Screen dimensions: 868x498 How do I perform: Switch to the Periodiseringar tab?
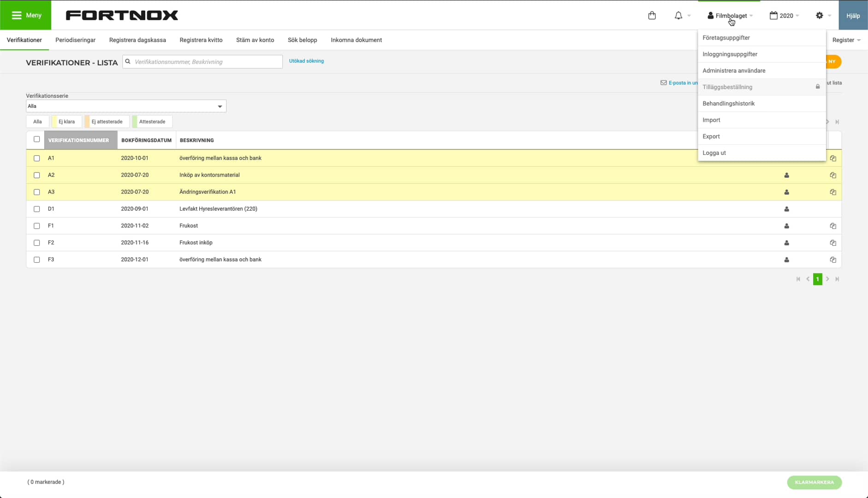(76, 40)
